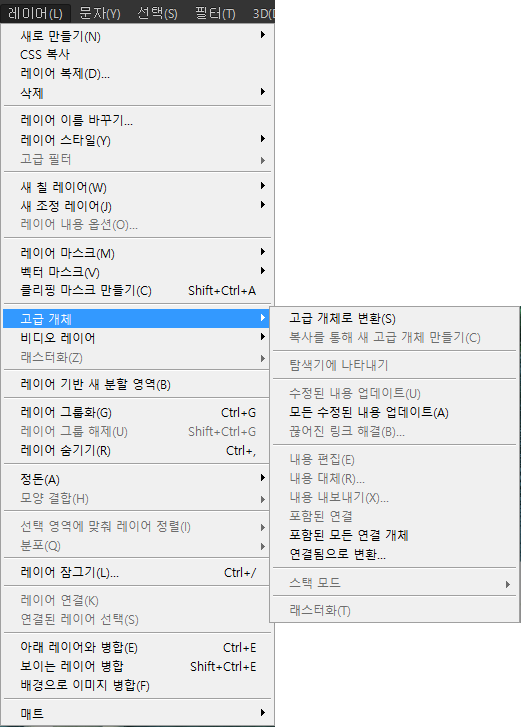521x727 pixels.
Task: Click 레이어 이름 바꾸기...
Action: point(137,121)
